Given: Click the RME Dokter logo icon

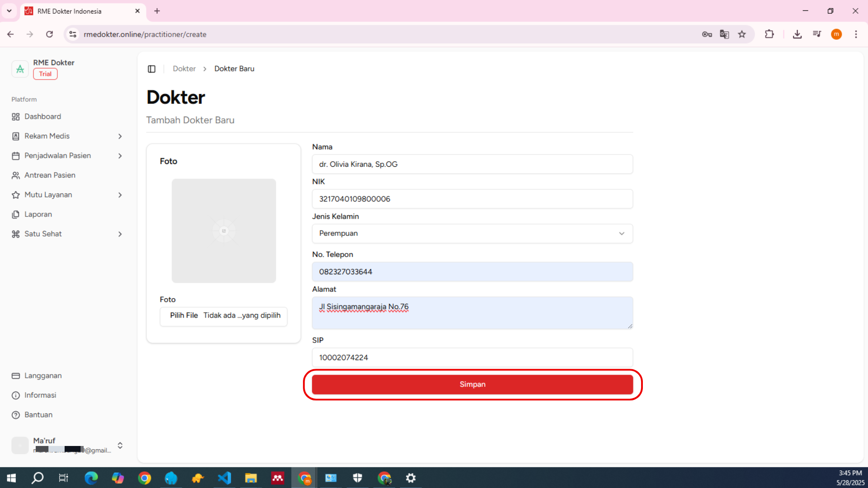Looking at the screenshot, I should 20,69.
